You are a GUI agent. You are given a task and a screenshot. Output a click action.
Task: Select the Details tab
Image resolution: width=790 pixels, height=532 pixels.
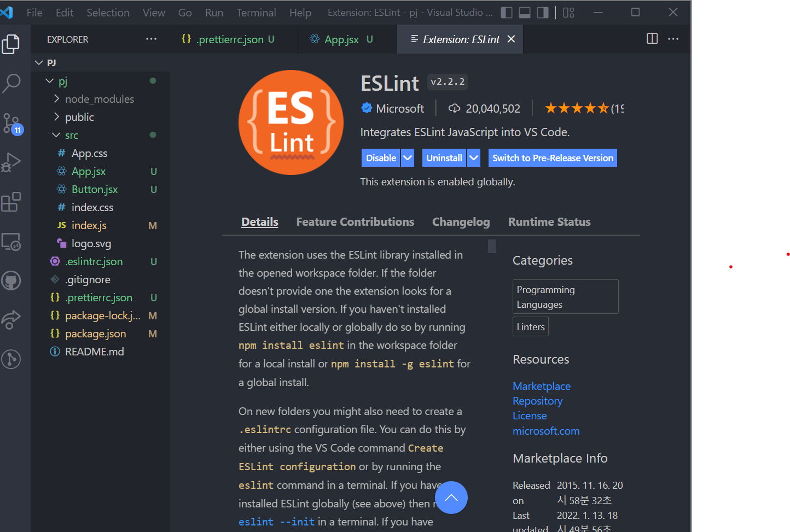tap(260, 222)
